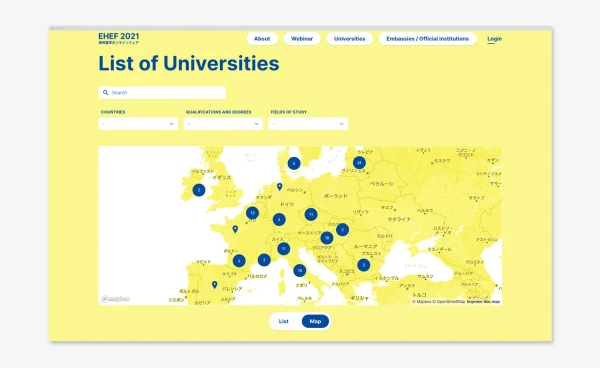Click Improve this map link

483,302
